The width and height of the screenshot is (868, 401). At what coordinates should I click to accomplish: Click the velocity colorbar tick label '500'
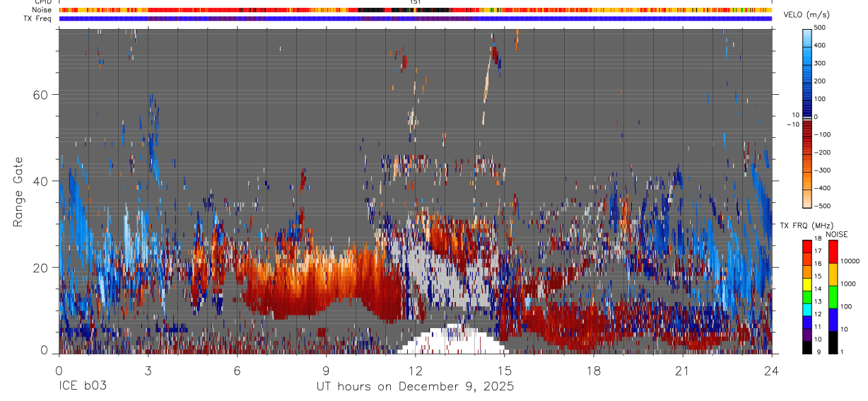(820, 28)
